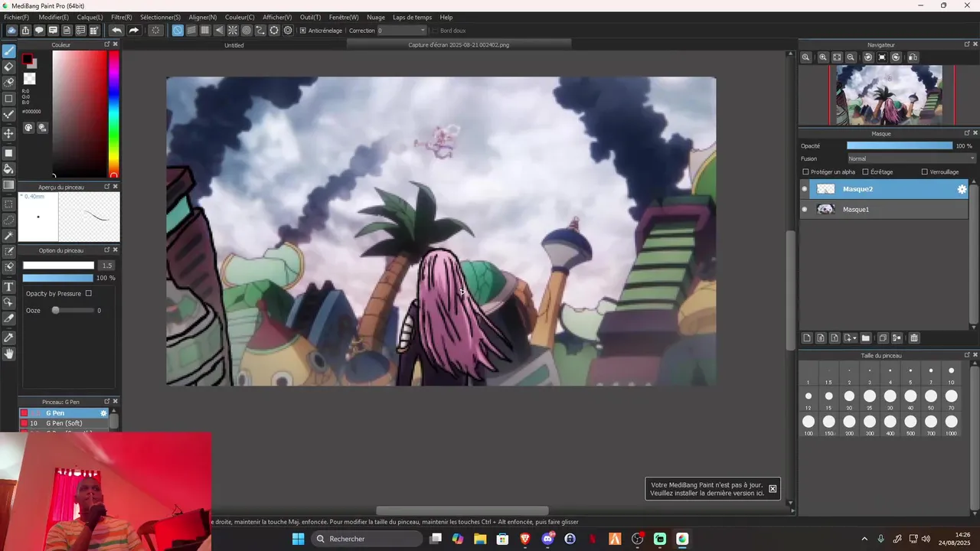This screenshot has width=980, height=551.
Task: Duplicate the layer using the copy icon
Action: [882, 338]
